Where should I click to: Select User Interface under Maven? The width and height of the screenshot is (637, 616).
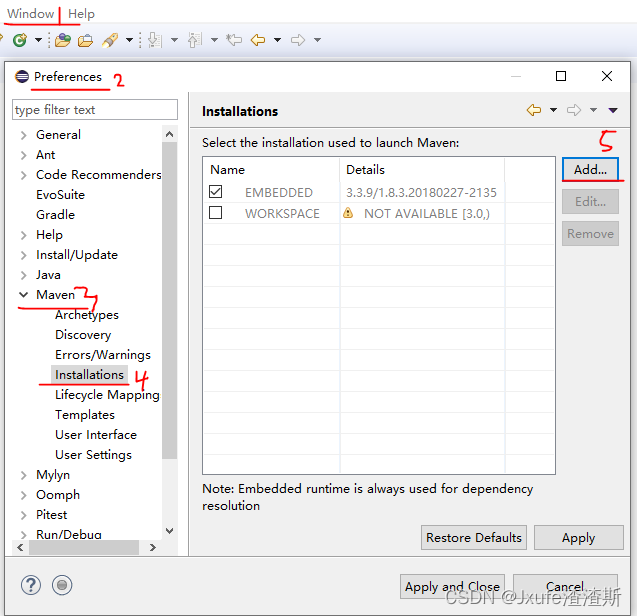(96, 435)
